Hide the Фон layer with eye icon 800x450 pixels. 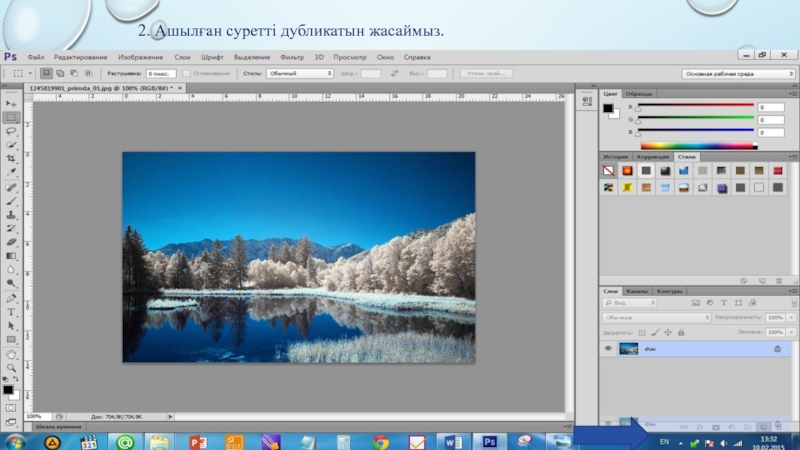coord(607,348)
